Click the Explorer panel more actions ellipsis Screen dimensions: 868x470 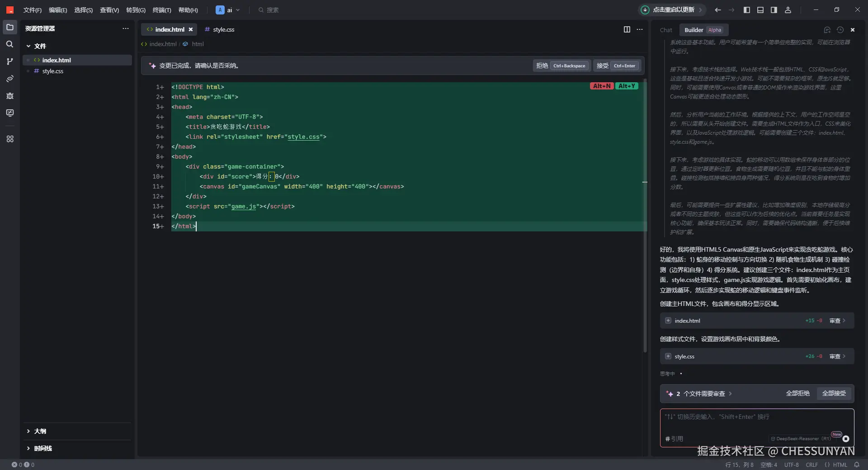126,28
